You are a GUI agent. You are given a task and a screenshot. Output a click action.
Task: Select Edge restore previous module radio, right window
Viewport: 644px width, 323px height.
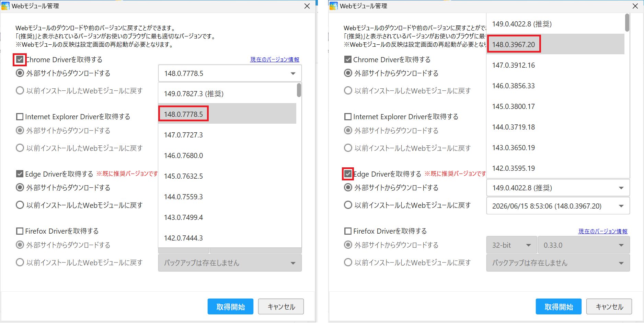pyautogui.click(x=348, y=205)
